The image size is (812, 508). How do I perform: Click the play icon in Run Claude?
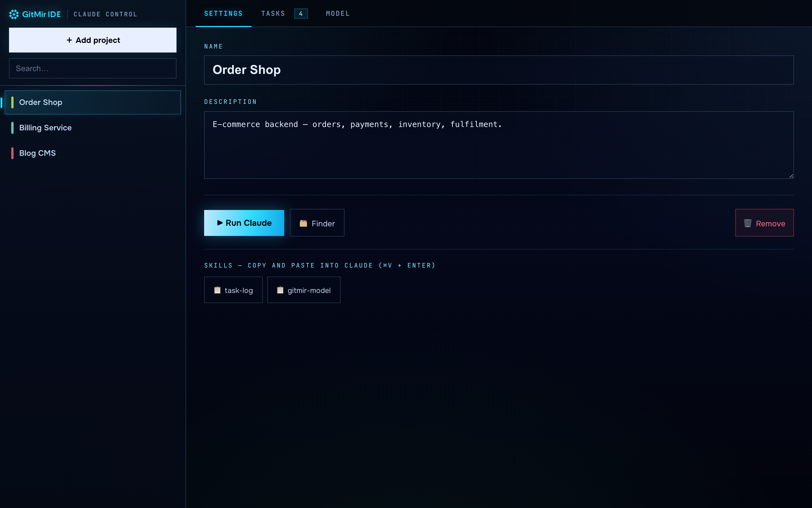[220, 223]
